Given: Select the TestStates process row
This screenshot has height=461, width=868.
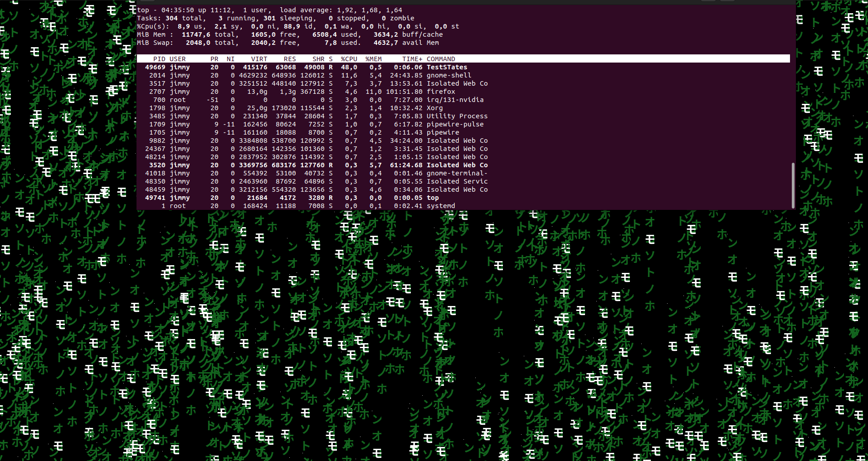Looking at the screenshot, I should (x=463, y=67).
